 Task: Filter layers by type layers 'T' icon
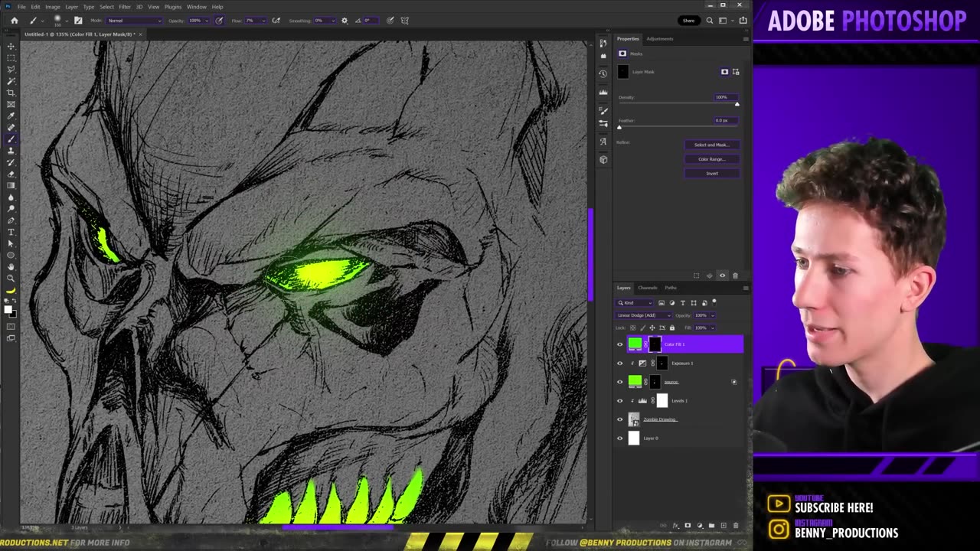[683, 303]
